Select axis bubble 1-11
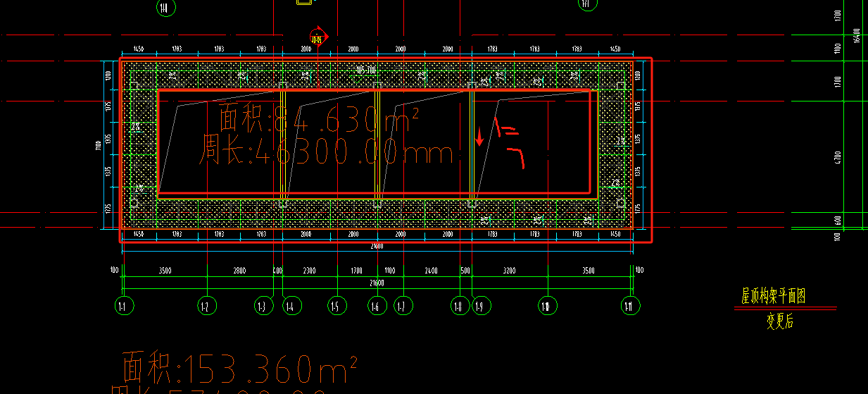The height and width of the screenshot is (394, 868). (631, 306)
